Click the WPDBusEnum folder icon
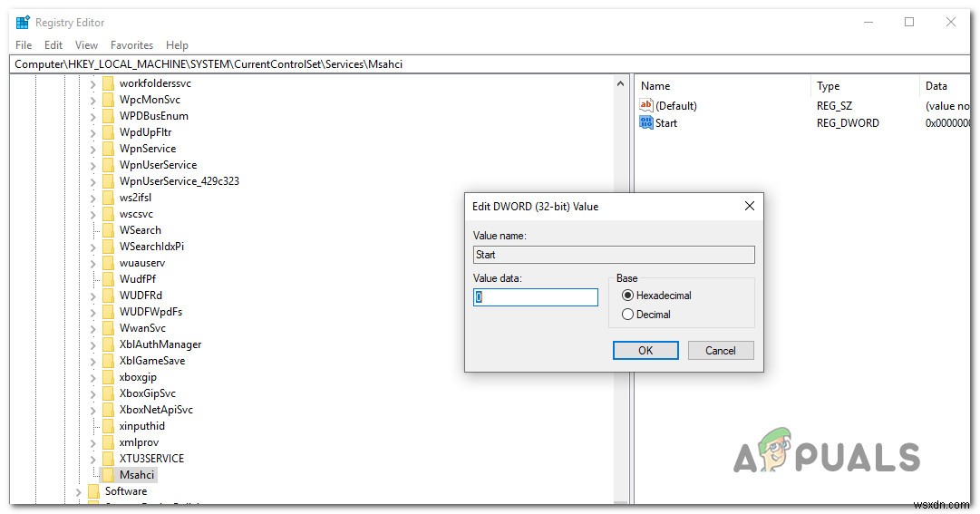 [108, 116]
